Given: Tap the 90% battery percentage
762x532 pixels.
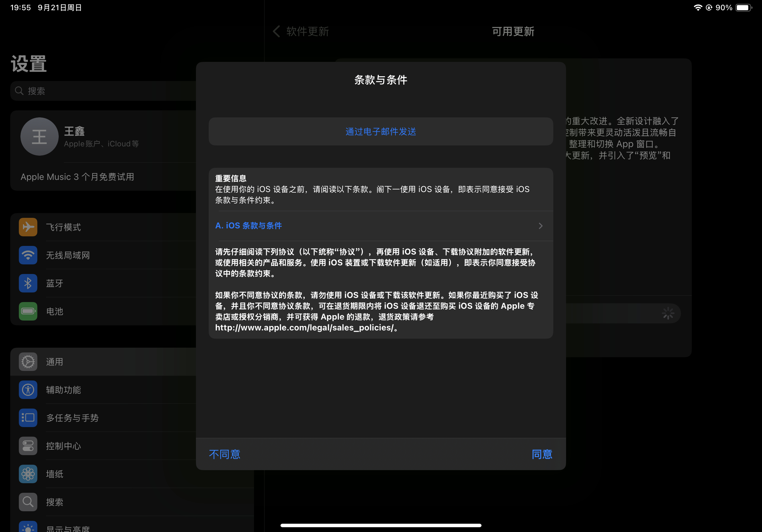Looking at the screenshot, I should (724, 8).
